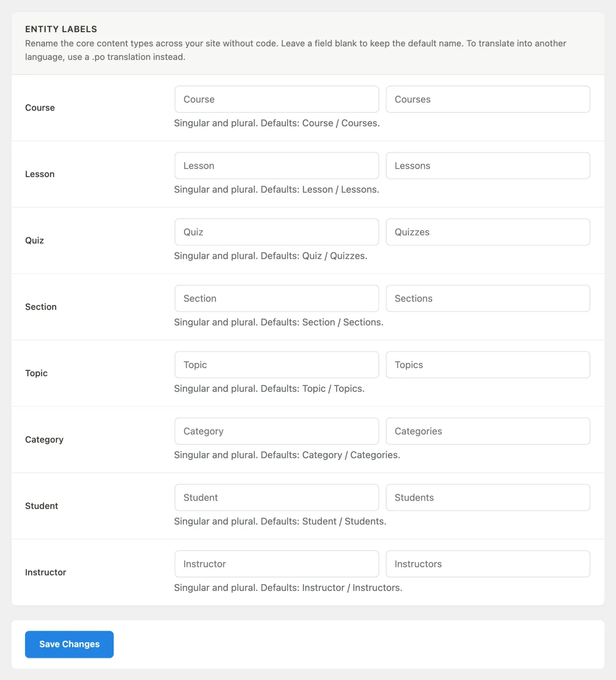
Task: Click the Courses plural name field
Action: (x=488, y=99)
